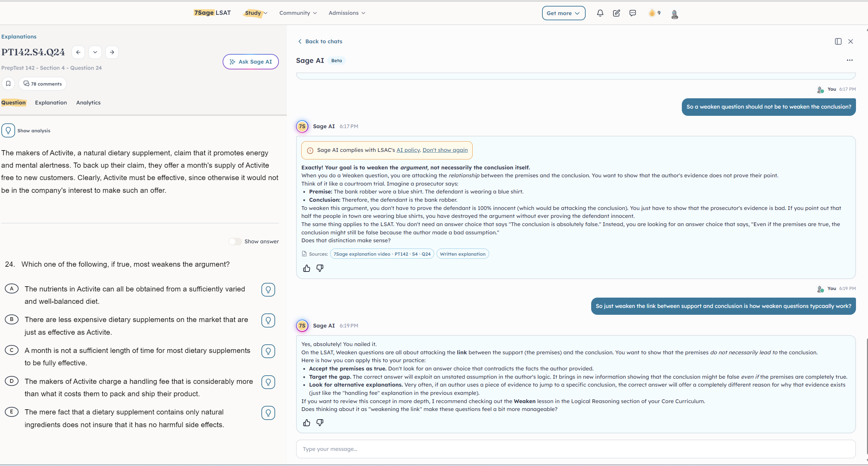The width and height of the screenshot is (868, 466).
Task: Switch to the Explanation tab
Action: 51,102
